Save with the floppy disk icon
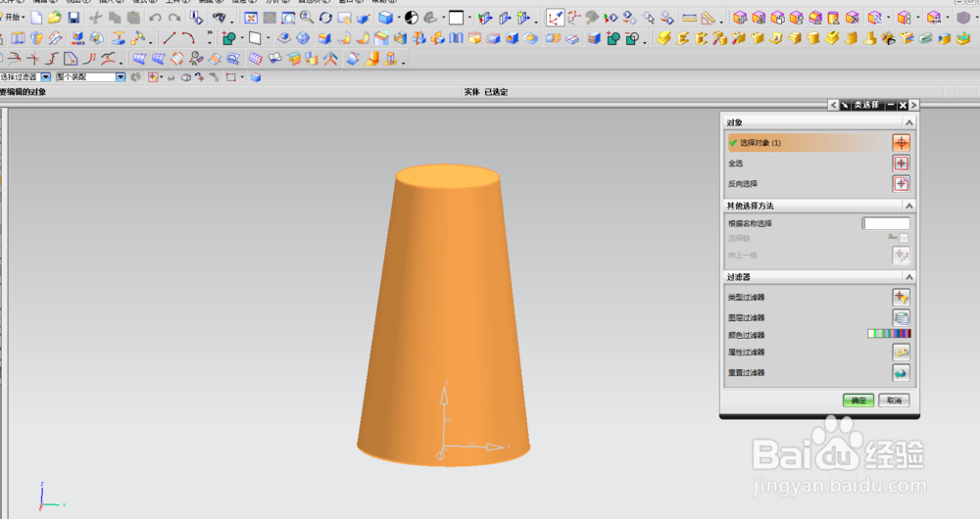 [x=73, y=18]
